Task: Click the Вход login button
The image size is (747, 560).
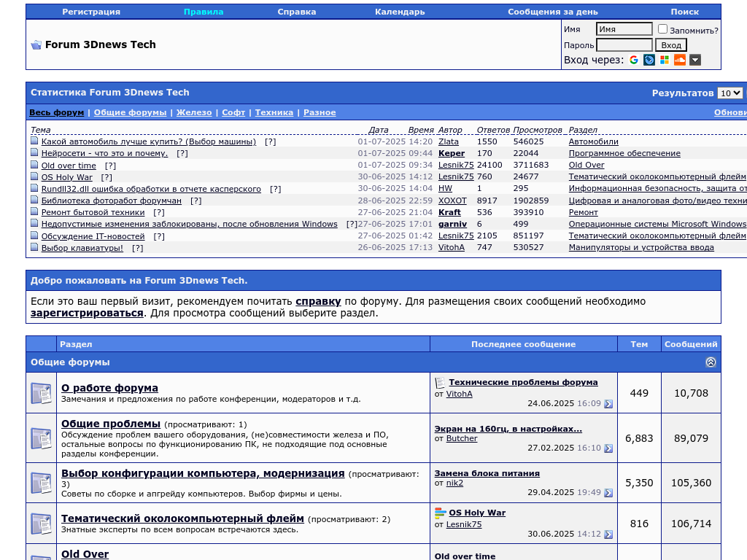Action: (x=671, y=45)
